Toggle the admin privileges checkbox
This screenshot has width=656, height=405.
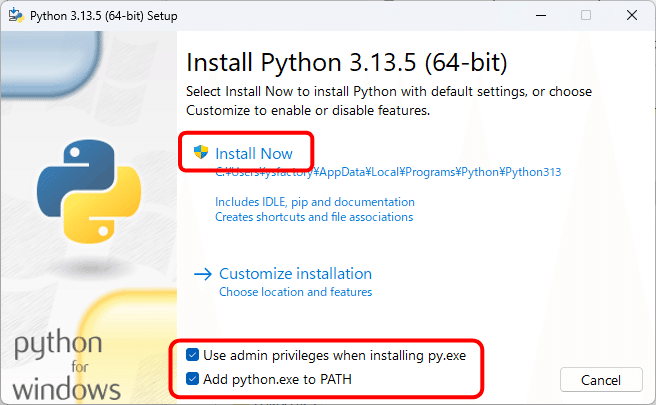192,355
